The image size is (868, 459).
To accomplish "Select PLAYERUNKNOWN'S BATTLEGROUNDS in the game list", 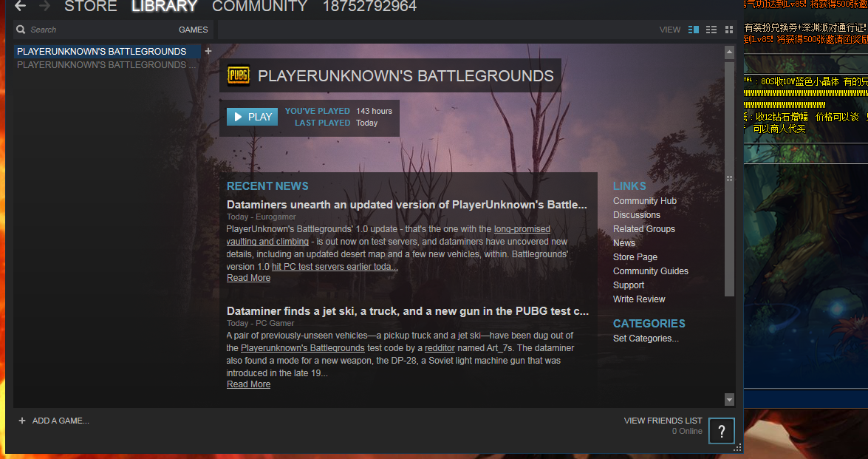I will 107,52.
